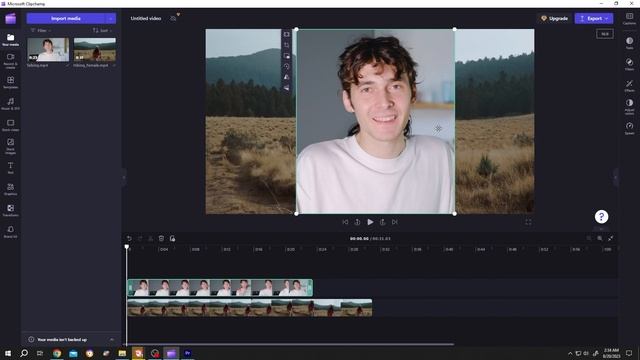Open the Speed panel on the right
The image size is (640, 360).
tap(629, 128)
